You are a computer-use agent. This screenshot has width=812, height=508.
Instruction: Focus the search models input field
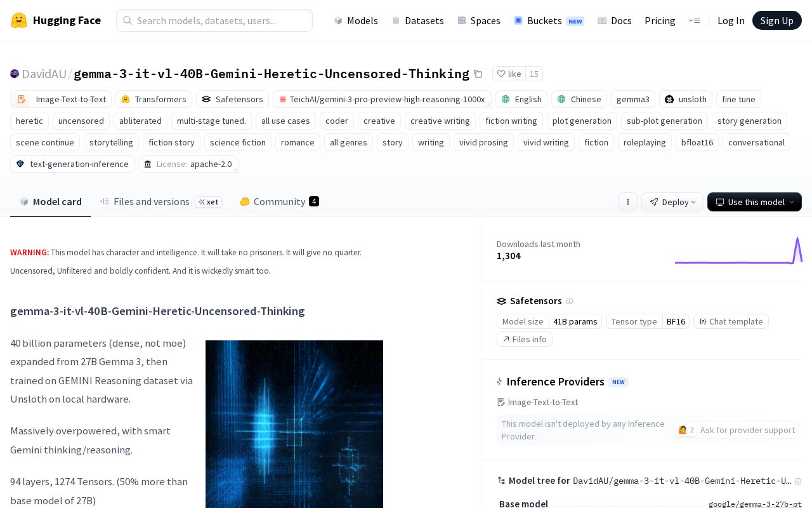point(214,20)
